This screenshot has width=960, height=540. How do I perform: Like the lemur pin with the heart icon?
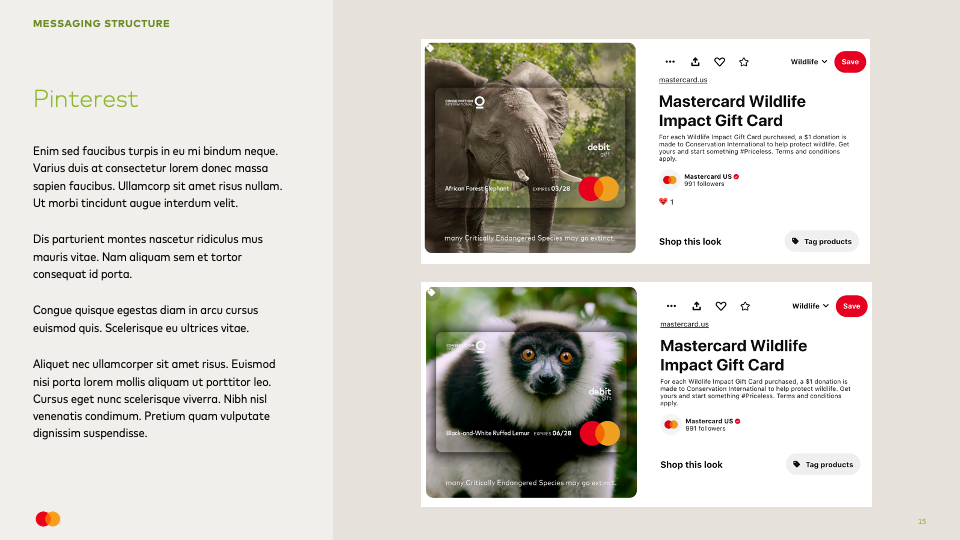pos(721,306)
